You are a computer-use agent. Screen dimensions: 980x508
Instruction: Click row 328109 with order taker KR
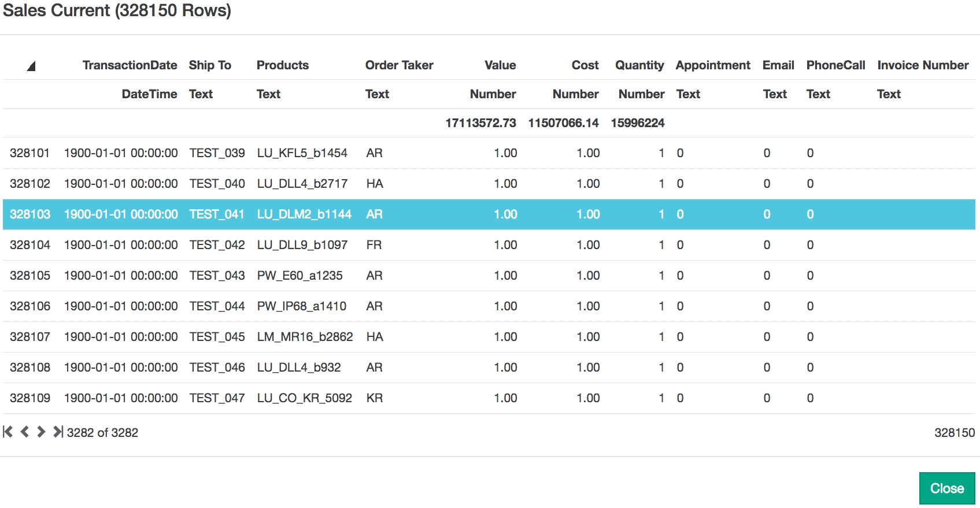(30, 398)
